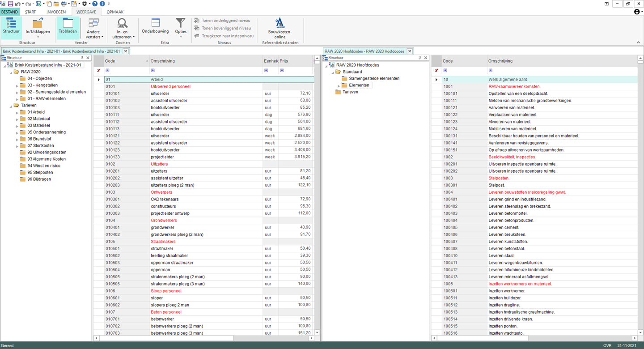Open the BESTAND menu
This screenshot has height=349, width=644.
(9, 12)
